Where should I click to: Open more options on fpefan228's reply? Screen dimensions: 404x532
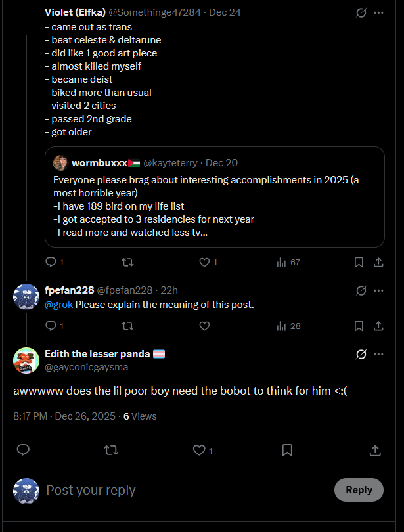pyautogui.click(x=378, y=290)
